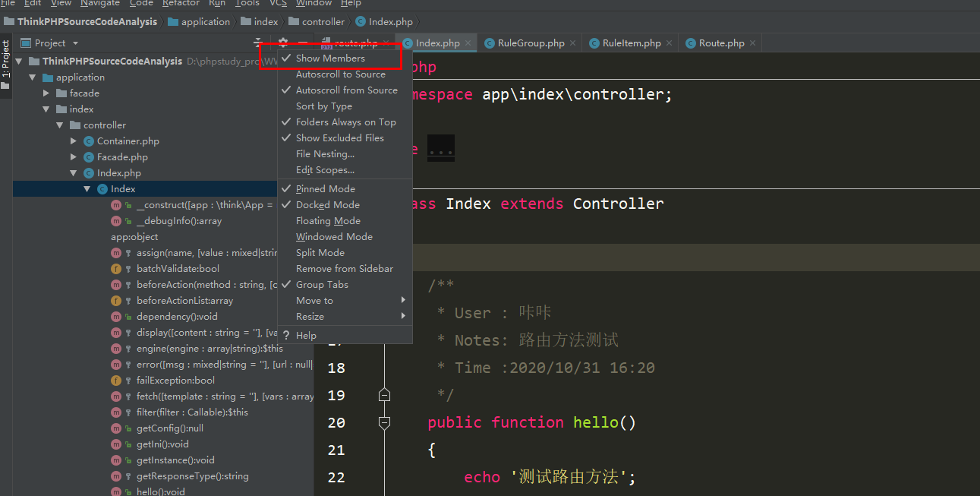The width and height of the screenshot is (980, 496).
Task: Click the Help question mark icon
Action: coord(285,336)
